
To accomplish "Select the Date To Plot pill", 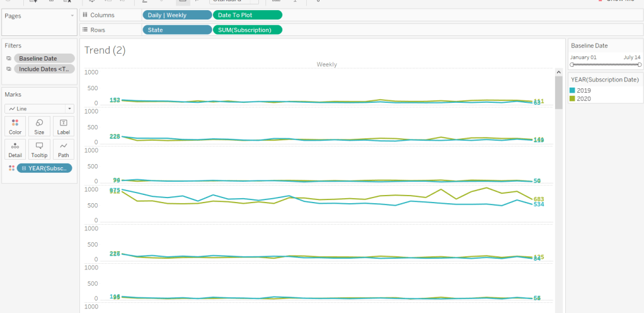I will 248,15.
